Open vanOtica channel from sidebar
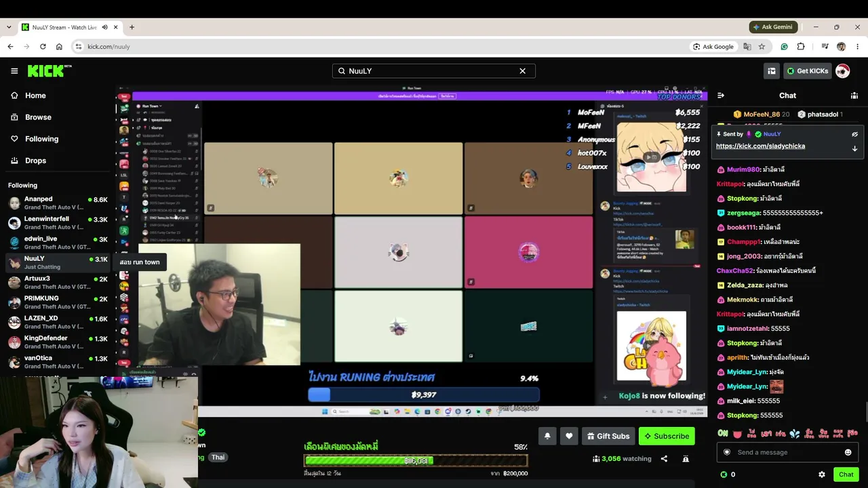868x488 pixels. pos(58,361)
